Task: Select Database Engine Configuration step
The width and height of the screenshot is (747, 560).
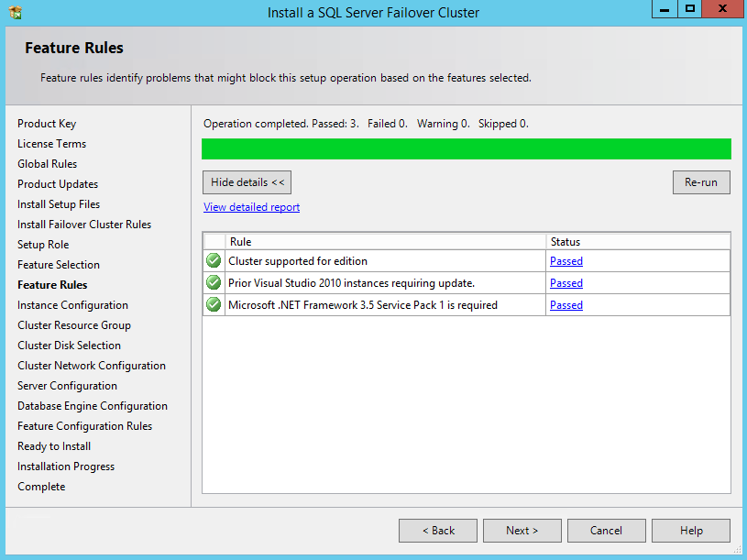Action: coord(93,406)
